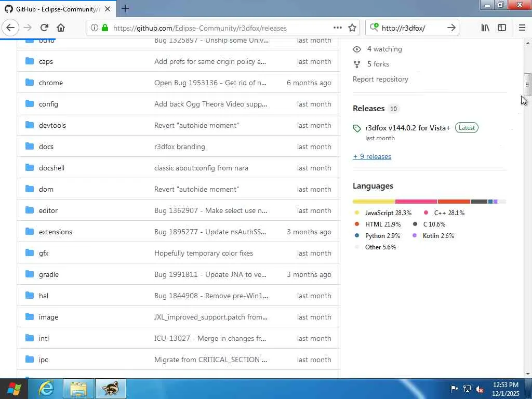Screen dimensions: 532x399
Task: Open the chrome folder
Action: [x=50, y=83]
